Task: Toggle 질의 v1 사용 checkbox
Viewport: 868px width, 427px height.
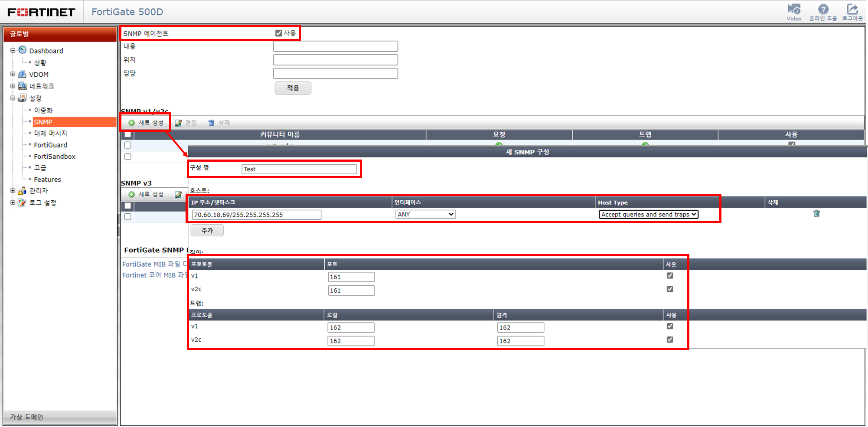Action: pyautogui.click(x=670, y=275)
